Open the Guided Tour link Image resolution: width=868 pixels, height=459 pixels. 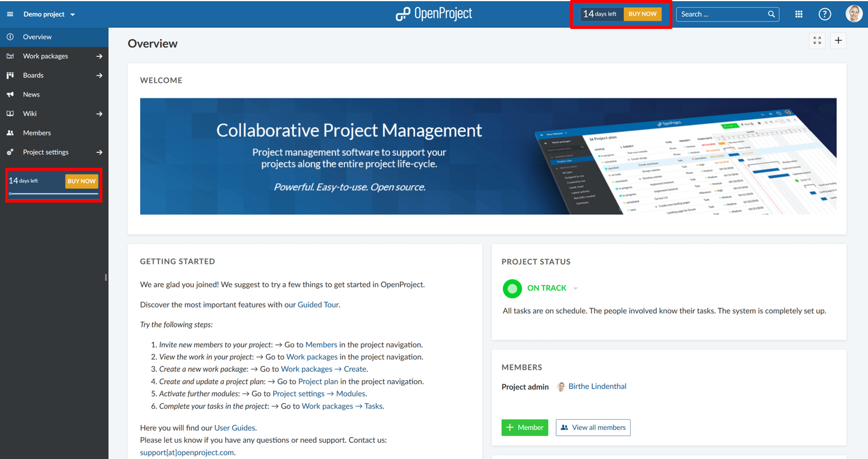(x=318, y=304)
